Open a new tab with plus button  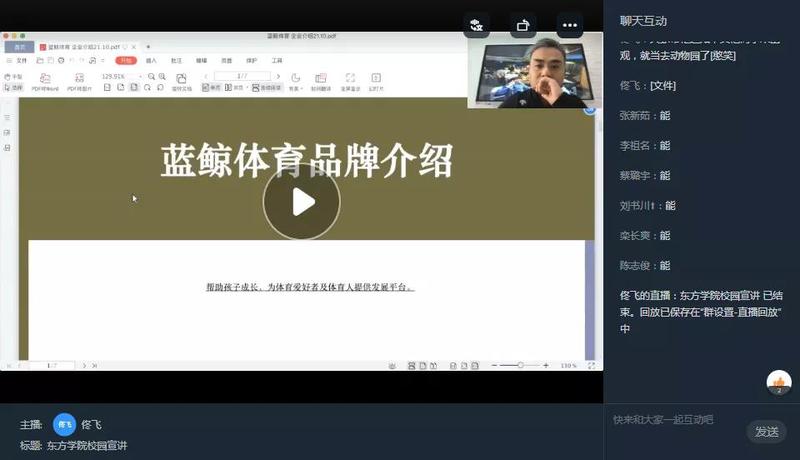[148, 47]
